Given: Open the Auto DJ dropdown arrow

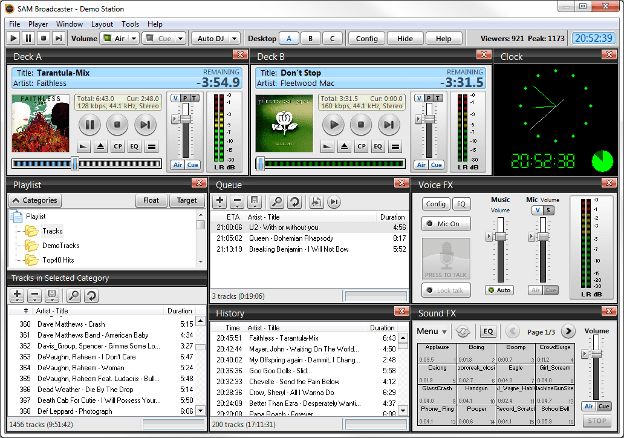Looking at the screenshot, I should click(235, 39).
